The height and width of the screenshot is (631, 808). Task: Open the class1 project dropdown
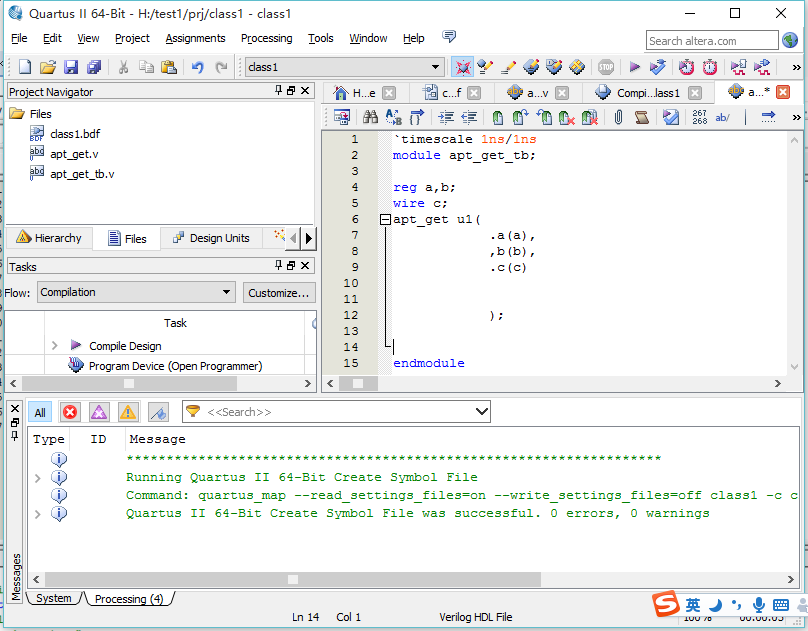435,67
